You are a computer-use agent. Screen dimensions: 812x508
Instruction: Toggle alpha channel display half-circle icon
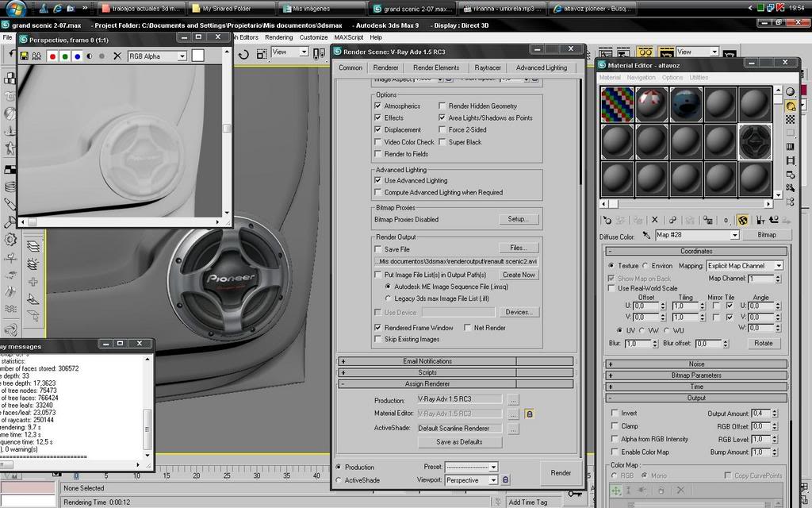click(x=89, y=56)
